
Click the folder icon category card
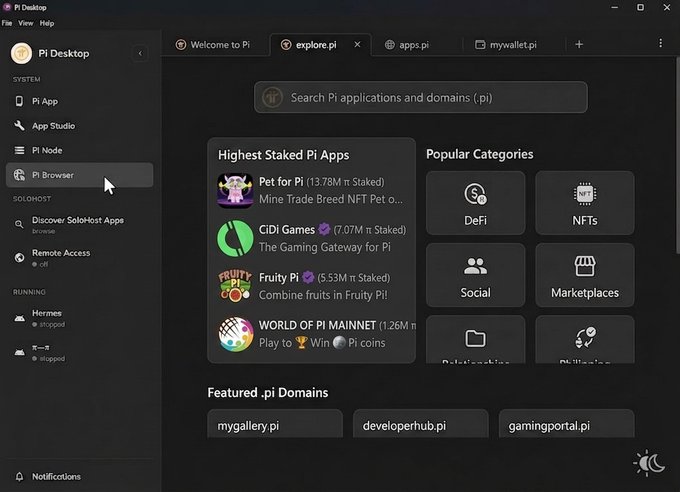[x=476, y=339]
